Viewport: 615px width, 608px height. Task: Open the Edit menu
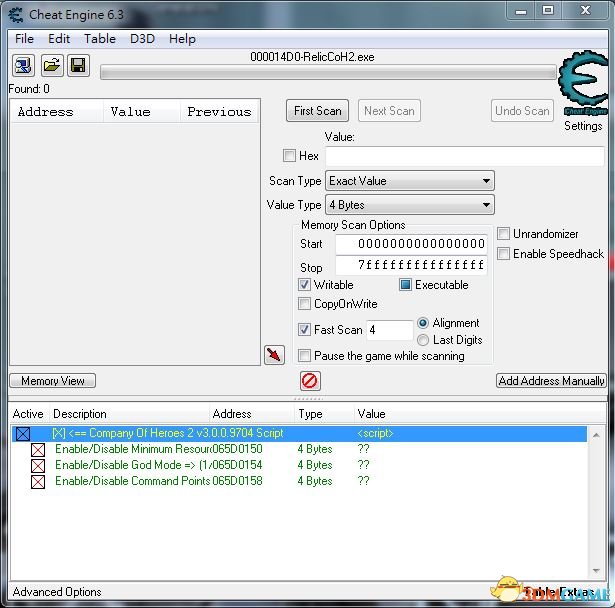(x=59, y=39)
